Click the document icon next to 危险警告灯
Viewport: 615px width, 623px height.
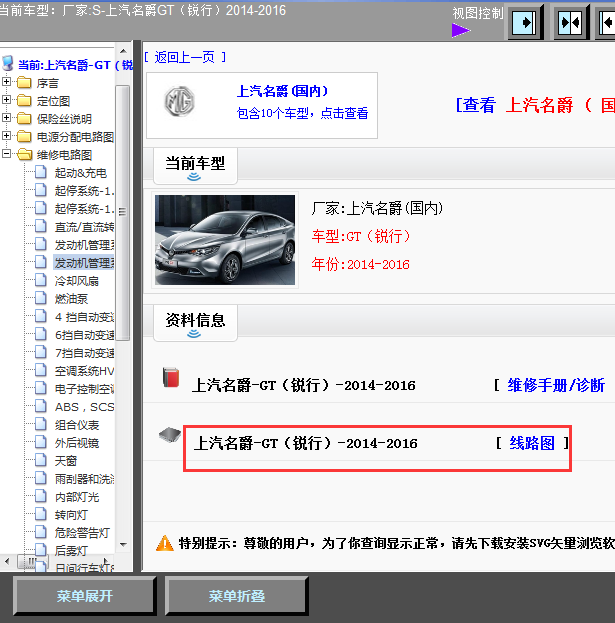[x=40, y=532]
